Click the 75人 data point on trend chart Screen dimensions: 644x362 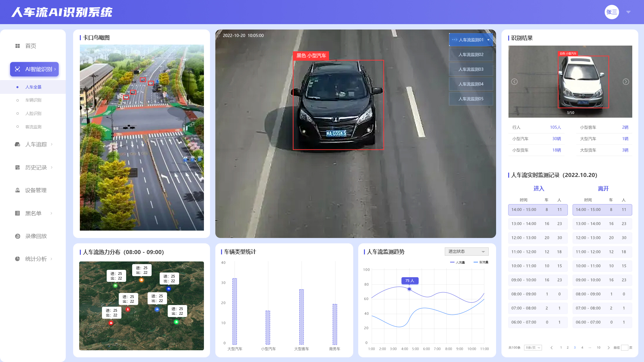tap(409, 289)
